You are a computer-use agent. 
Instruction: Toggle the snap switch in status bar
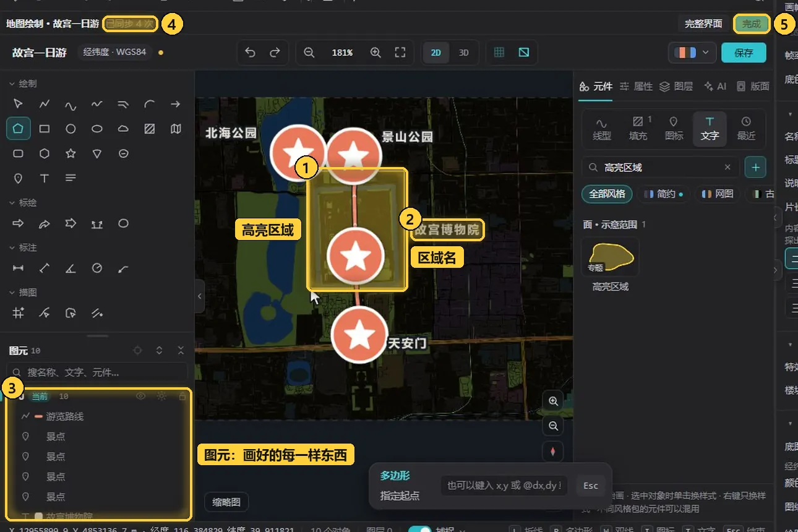[420, 529]
